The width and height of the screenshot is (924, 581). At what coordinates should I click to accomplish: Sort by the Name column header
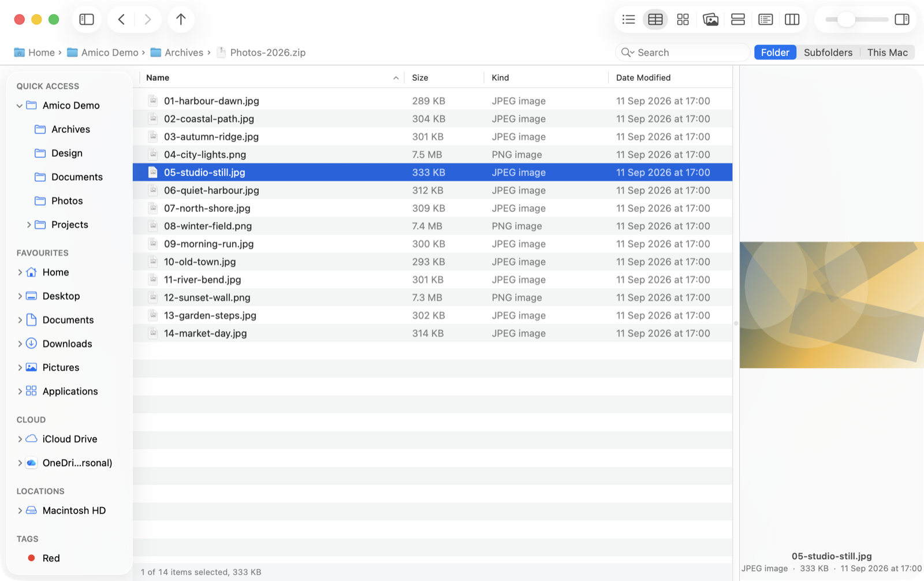pyautogui.click(x=271, y=77)
